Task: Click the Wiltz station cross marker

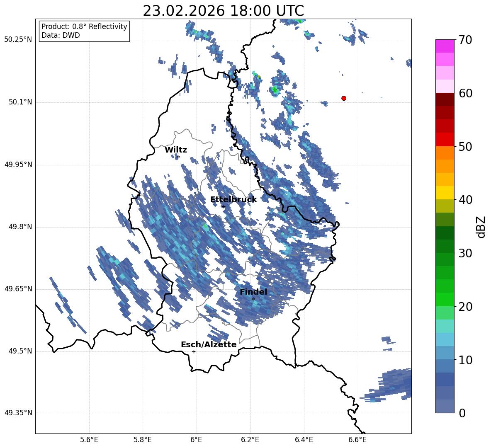Action: [178, 157]
